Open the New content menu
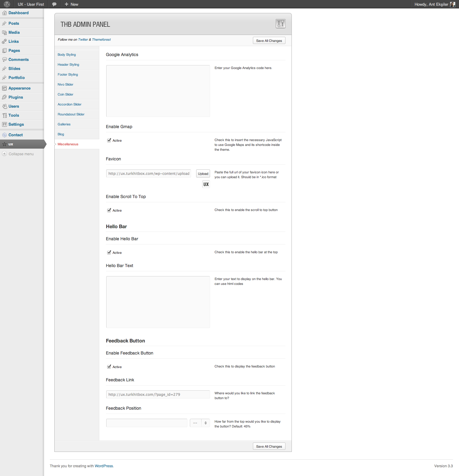This screenshot has height=476, width=459. click(72, 4)
